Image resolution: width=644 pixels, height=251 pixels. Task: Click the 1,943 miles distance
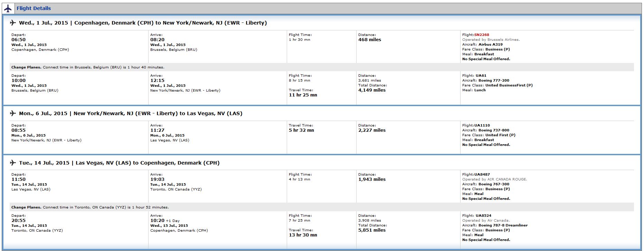click(x=372, y=179)
